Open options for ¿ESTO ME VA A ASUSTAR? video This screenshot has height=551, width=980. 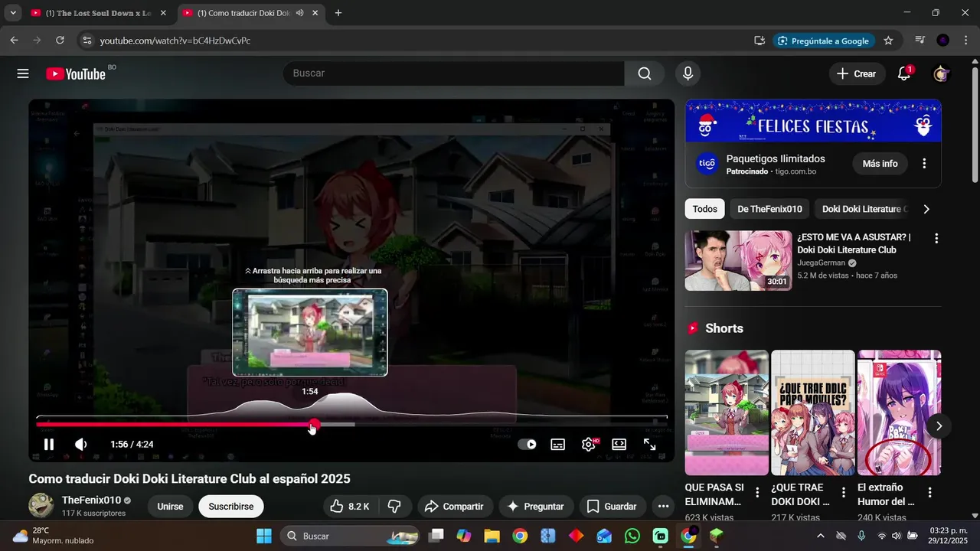click(936, 239)
